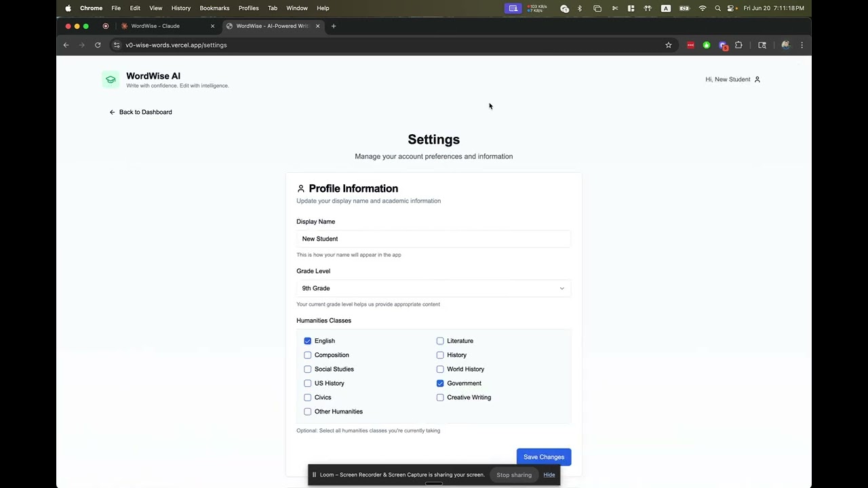
Task: Check the Creative Writing checkbox
Action: 440,397
